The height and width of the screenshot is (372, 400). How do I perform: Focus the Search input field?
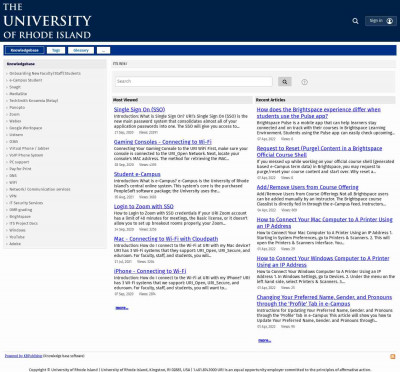tap(194, 82)
